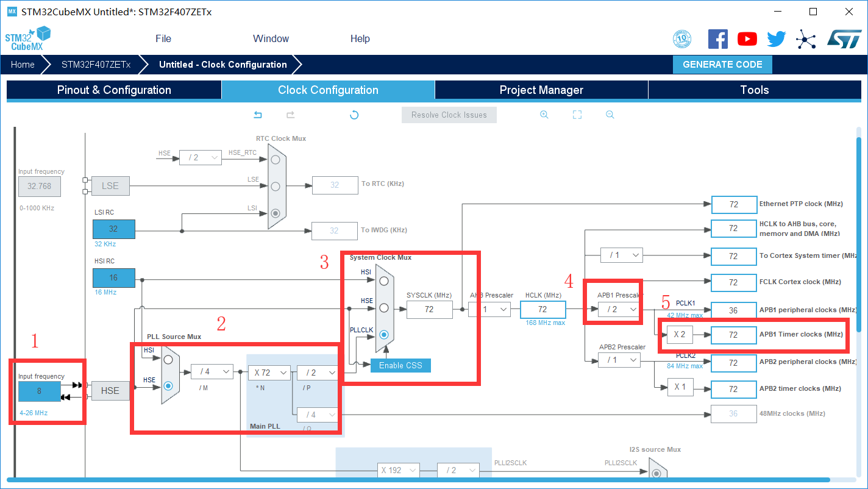
Task: Click the LSE input frequency field showing 32.768
Action: tap(40, 186)
